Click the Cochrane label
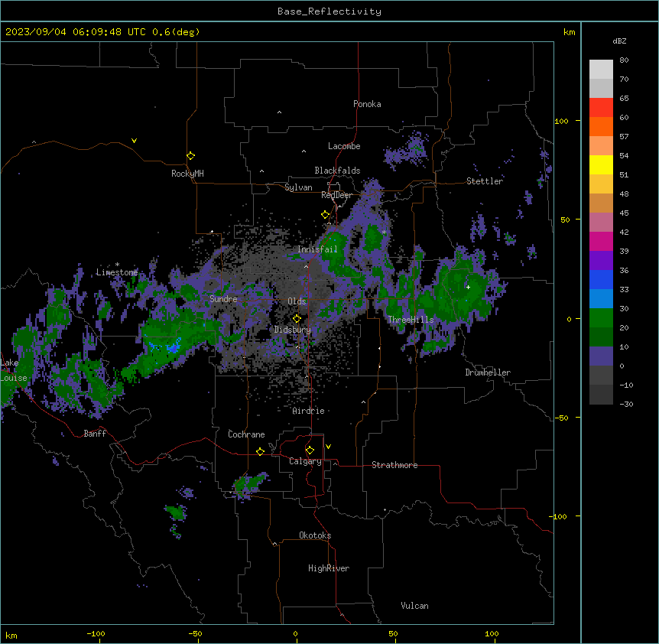The image size is (659, 644). [246, 434]
